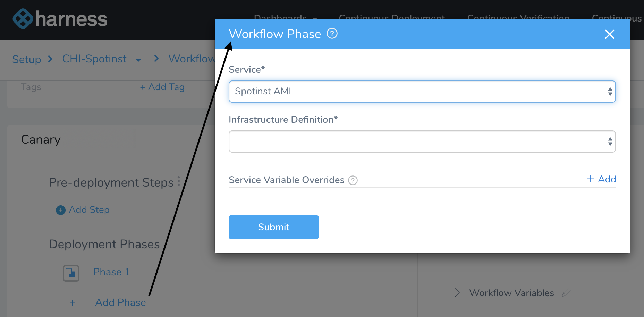Click Add Tag link
This screenshot has height=317, width=644.
click(x=162, y=87)
